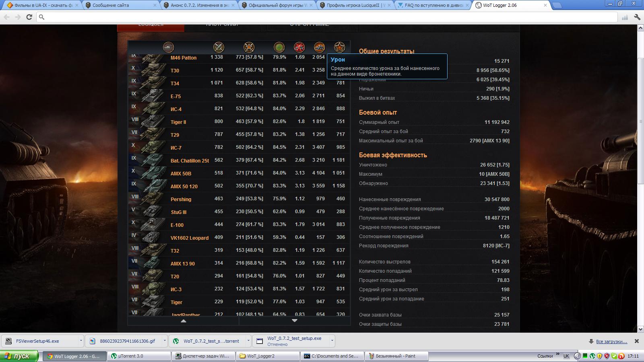644x362 pixels.
Task: Open the WoT_Logger2 folder taskbar button
Action: tap(268, 356)
